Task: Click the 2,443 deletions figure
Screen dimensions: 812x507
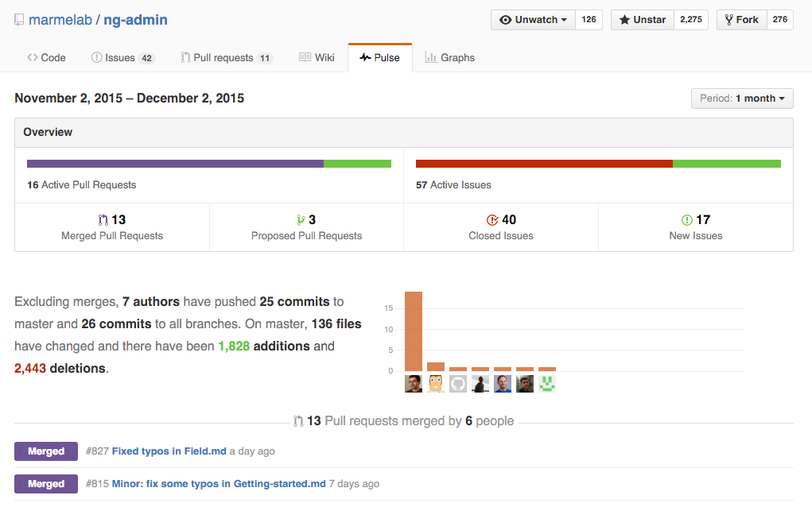Action: (30, 369)
